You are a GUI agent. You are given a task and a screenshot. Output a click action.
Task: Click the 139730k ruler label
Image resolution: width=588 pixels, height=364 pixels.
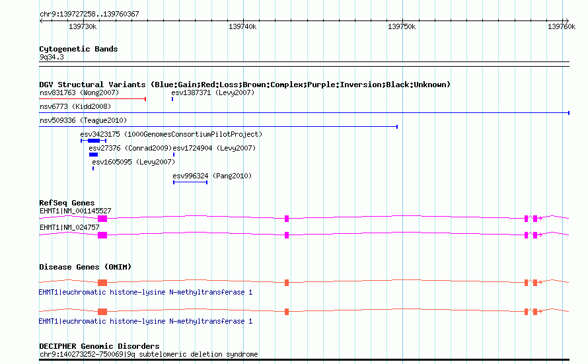coord(83,26)
